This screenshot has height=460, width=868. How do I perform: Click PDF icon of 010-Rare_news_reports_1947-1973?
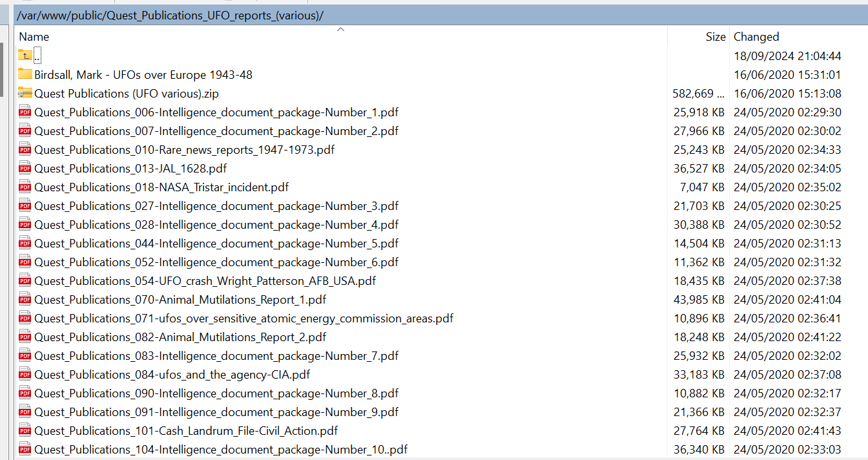(x=25, y=149)
